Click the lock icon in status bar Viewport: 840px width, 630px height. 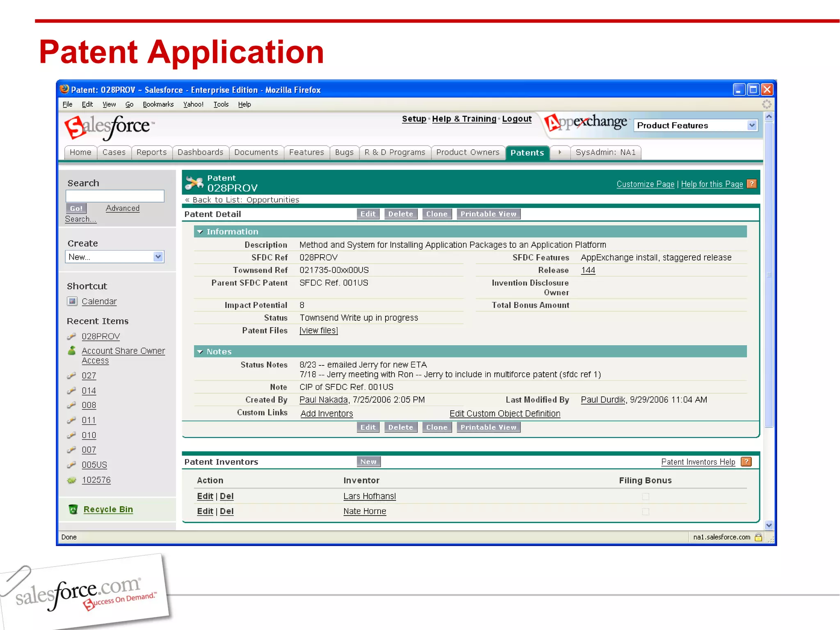pyautogui.click(x=758, y=537)
